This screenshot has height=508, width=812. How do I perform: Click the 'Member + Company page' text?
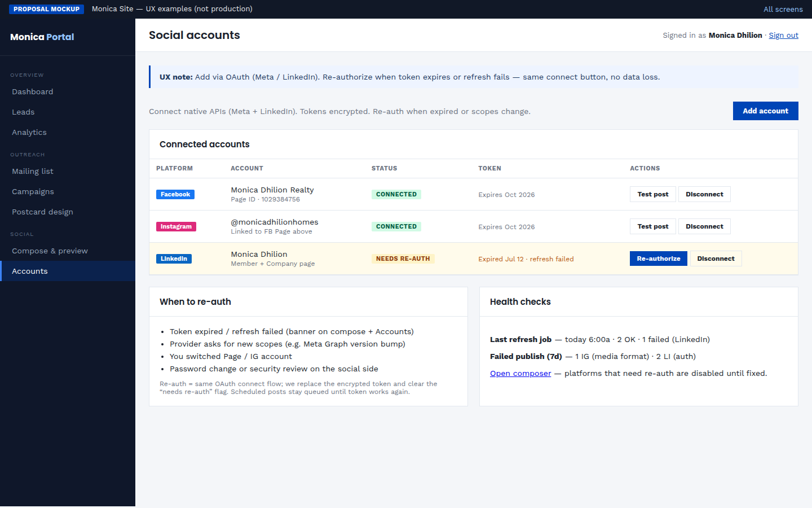point(272,264)
